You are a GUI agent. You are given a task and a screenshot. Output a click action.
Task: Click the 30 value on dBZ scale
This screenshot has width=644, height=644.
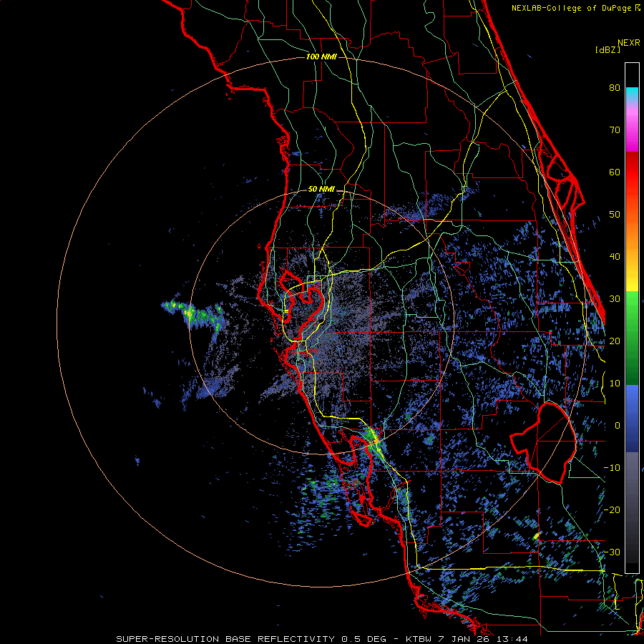(615, 299)
